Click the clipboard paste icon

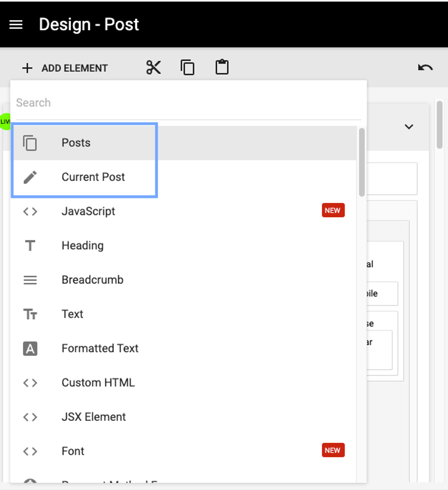click(x=222, y=67)
